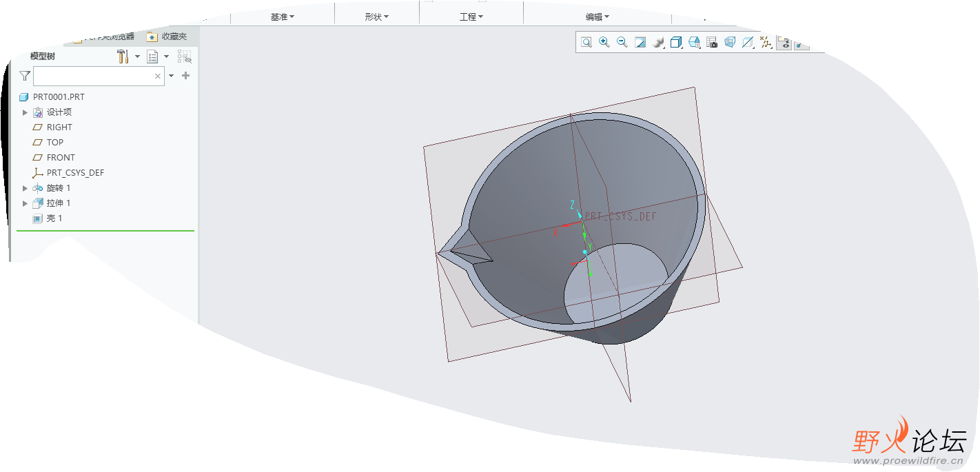Select the RIGHT datum plane

click(x=59, y=127)
